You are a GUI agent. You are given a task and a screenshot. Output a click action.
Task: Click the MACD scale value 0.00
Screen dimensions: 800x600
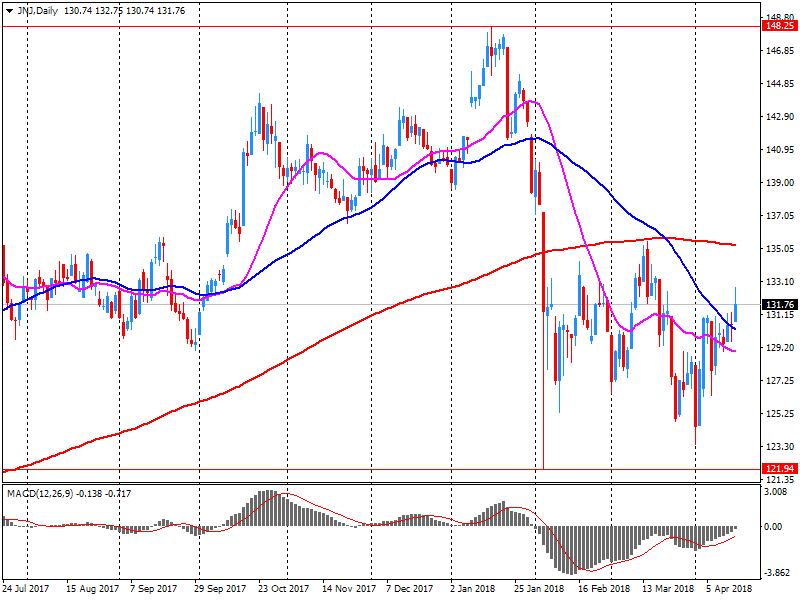(x=773, y=527)
